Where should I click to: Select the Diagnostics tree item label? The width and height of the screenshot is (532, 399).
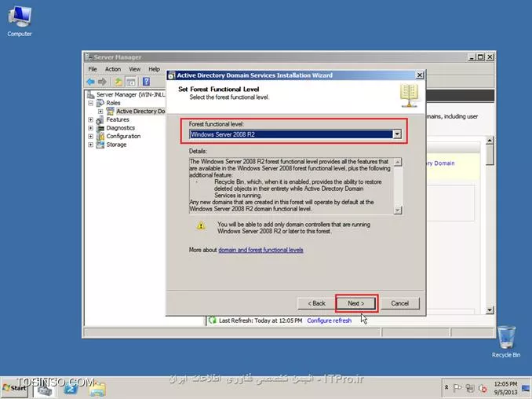pos(121,128)
